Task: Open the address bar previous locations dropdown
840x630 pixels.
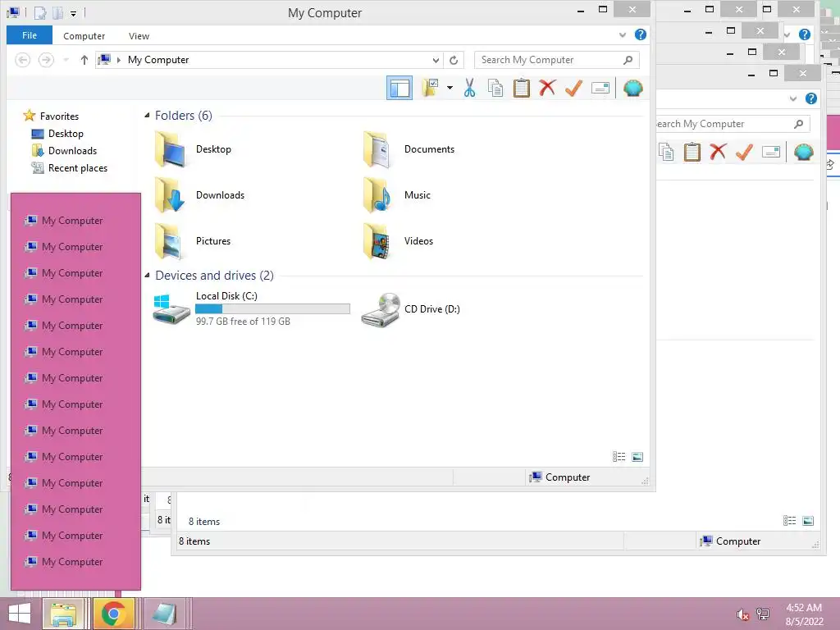Action: tap(436, 60)
